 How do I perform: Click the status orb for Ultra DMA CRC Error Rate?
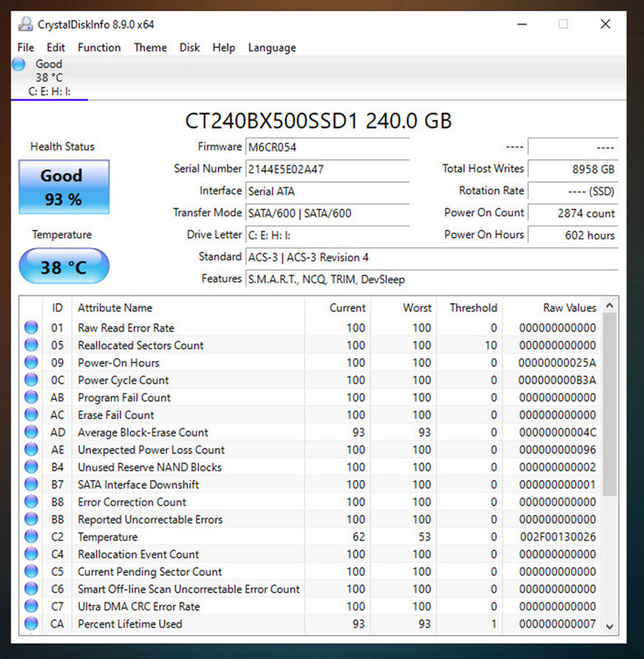coord(31,606)
